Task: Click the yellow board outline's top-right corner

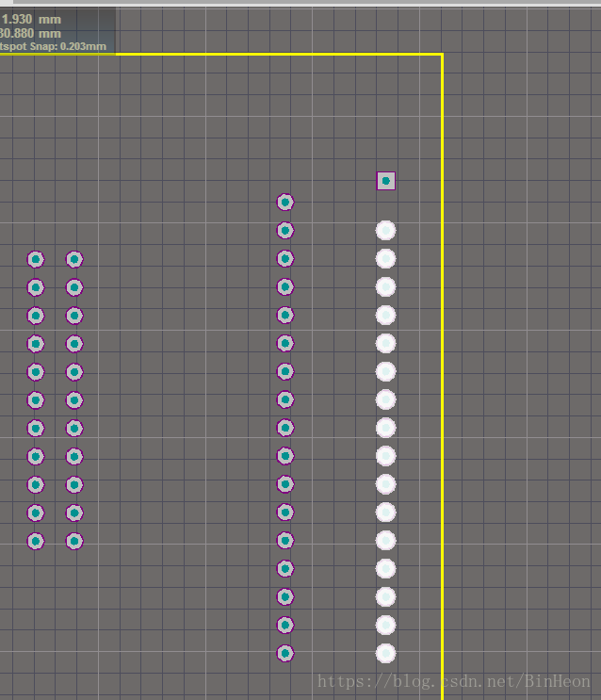Action: 442,55
